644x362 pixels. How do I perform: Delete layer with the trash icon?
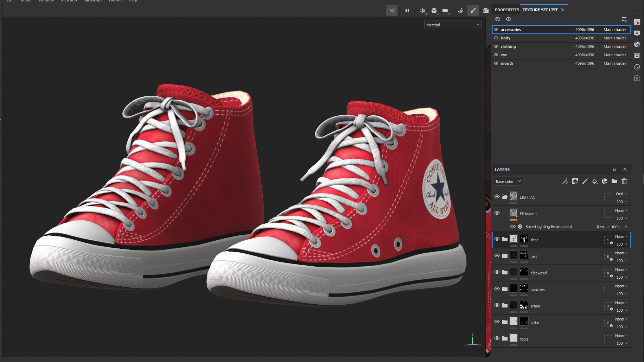click(x=624, y=182)
